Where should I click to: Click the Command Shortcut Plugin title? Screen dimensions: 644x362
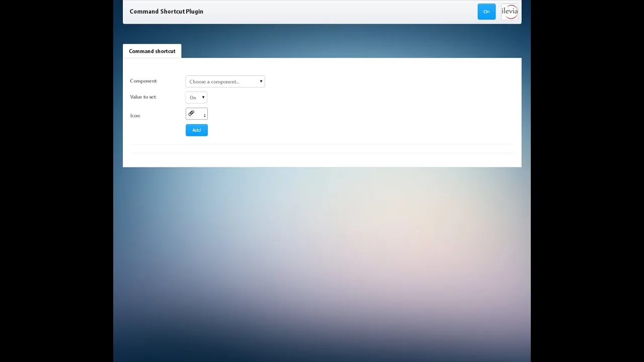pos(167,12)
